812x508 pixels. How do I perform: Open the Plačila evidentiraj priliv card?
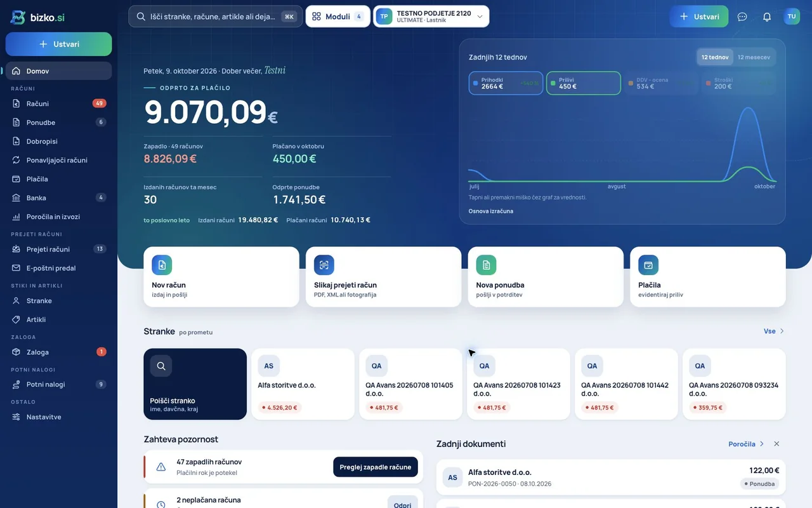708,277
